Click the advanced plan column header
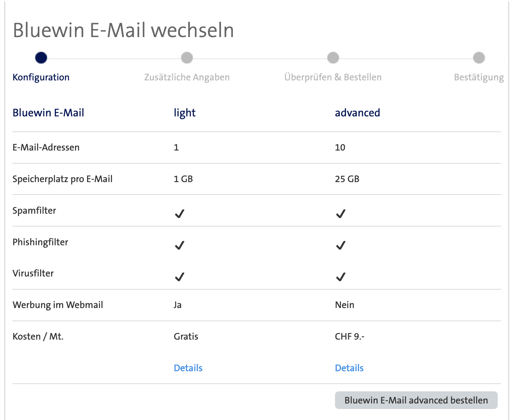 pos(357,113)
